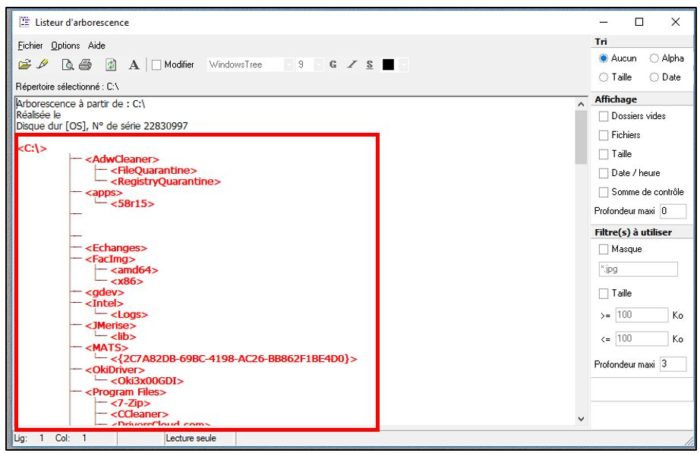Open the WindowsTree font dropdown
700x453 pixels.
pyautogui.click(x=289, y=65)
